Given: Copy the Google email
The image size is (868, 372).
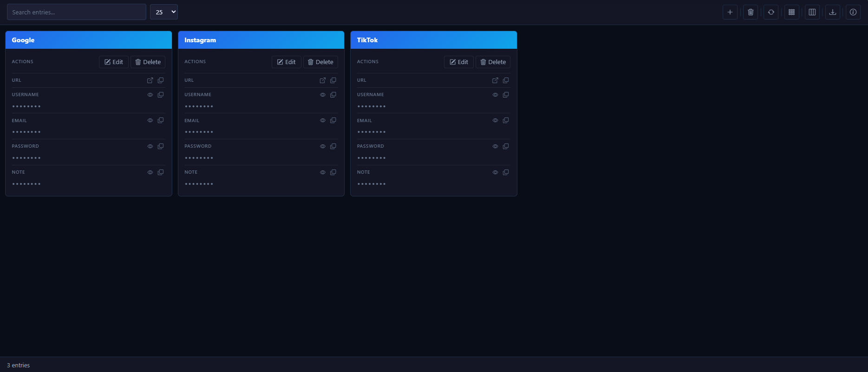Looking at the screenshot, I should tap(161, 120).
